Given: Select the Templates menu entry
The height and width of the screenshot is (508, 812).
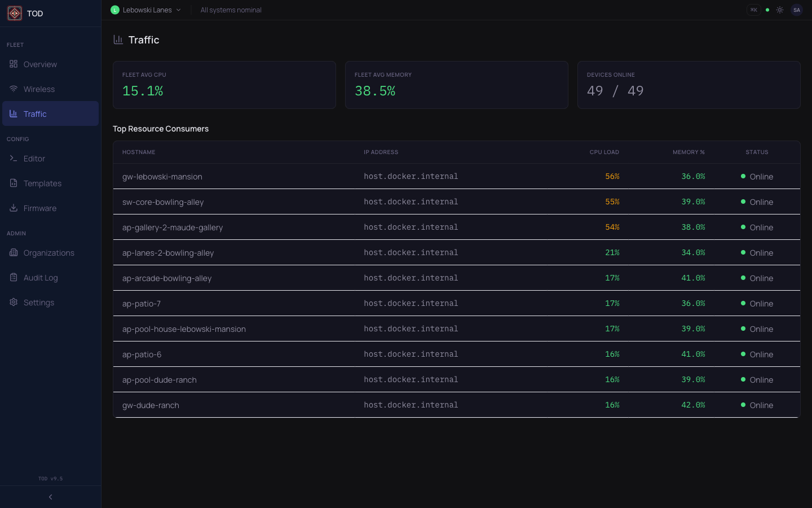Looking at the screenshot, I should tap(42, 183).
